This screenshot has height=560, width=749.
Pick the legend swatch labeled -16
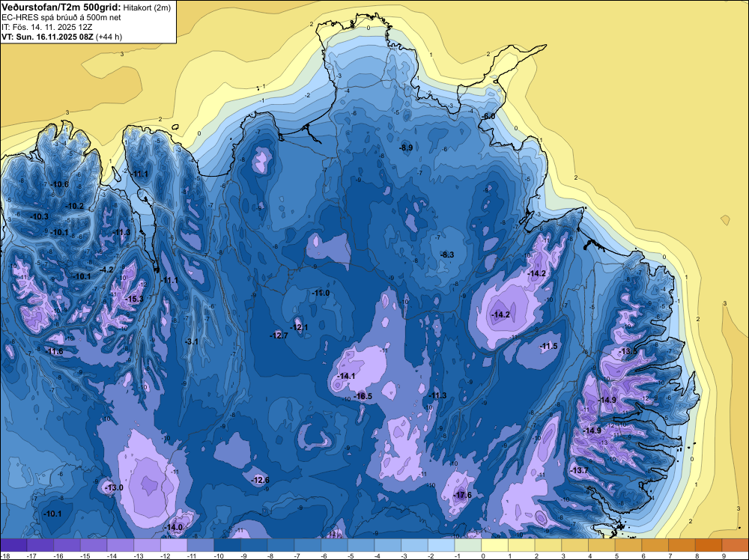[67, 545]
